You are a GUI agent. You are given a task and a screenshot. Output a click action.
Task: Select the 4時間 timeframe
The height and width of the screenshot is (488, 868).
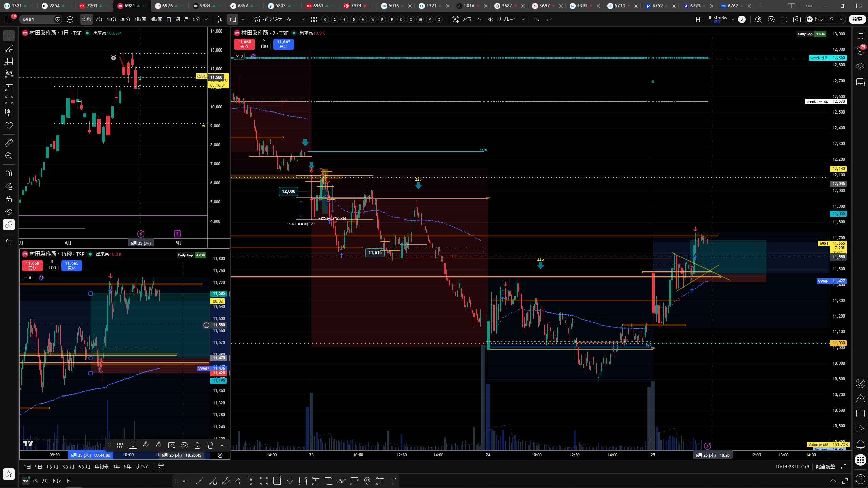[156, 19]
